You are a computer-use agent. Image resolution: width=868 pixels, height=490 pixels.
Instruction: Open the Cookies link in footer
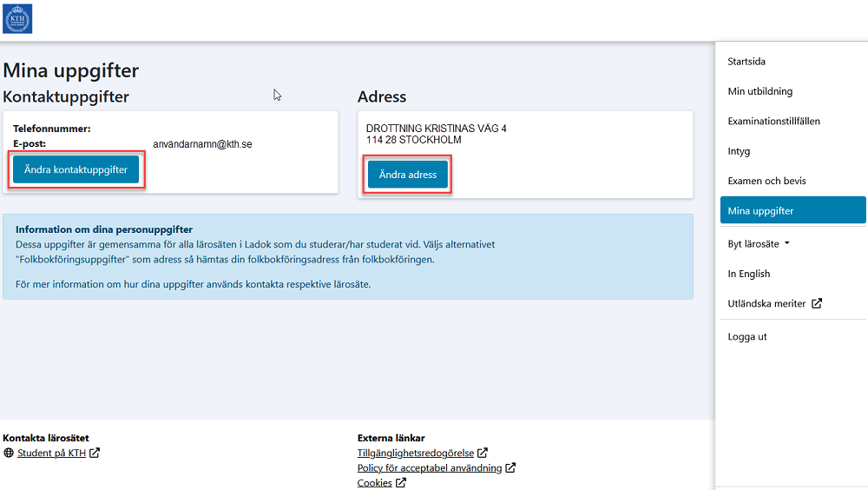(x=375, y=483)
